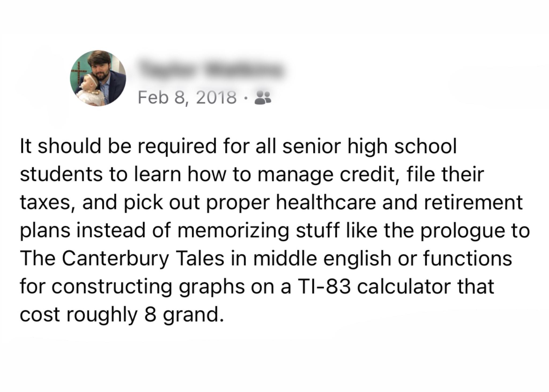Open the poster's circular profile picture
Screen dimensions: 549x392
(98, 78)
